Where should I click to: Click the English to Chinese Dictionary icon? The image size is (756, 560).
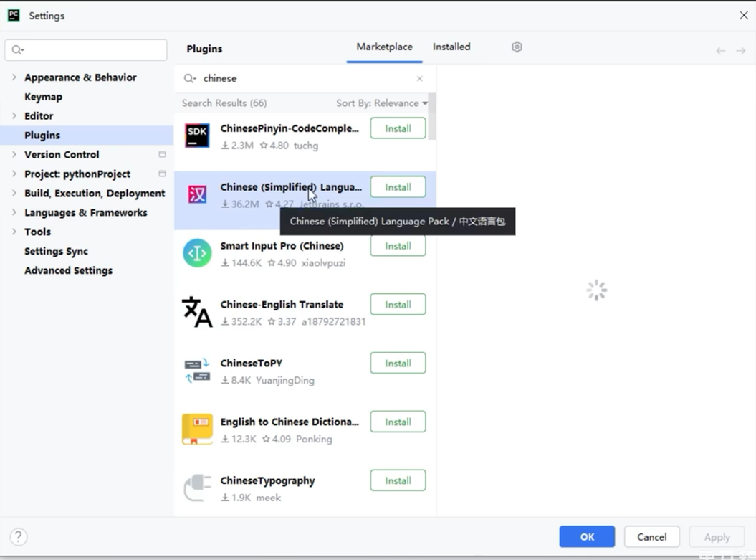point(197,430)
